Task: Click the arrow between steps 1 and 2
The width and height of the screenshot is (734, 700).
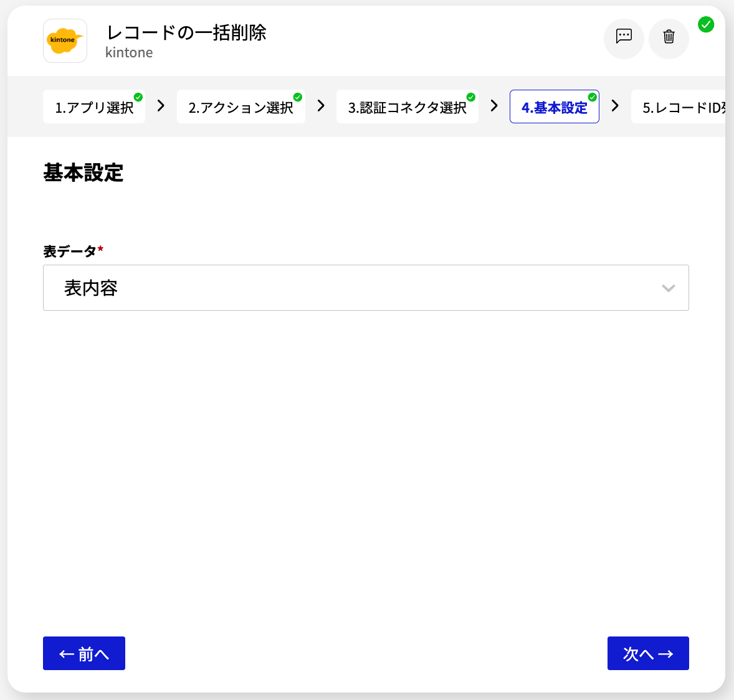Action: click(161, 106)
